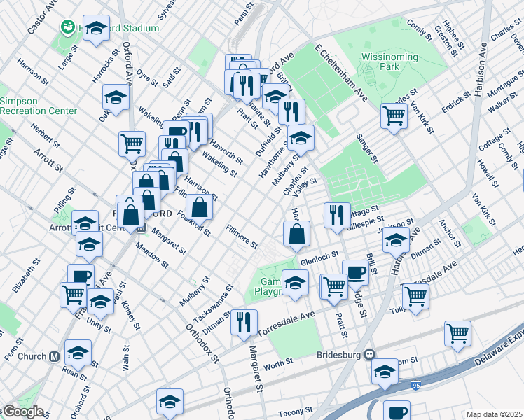The image size is (524, 420).
Task: Open the coffee cup marker near Brill St
Action: (x=356, y=274)
